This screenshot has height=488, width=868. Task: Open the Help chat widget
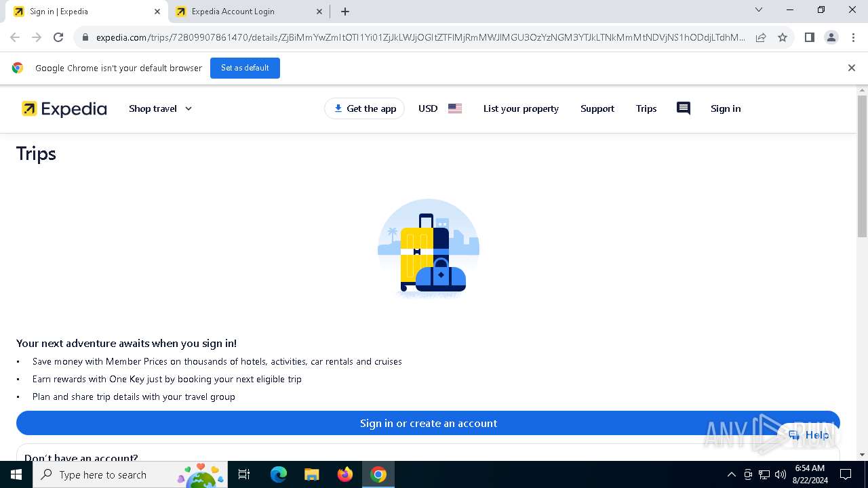(810, 435)
